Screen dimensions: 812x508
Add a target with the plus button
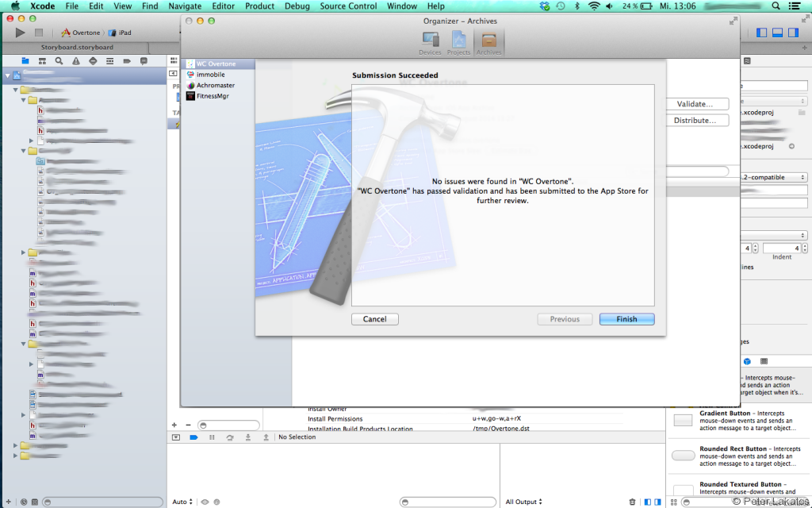[x=174, y=425]
